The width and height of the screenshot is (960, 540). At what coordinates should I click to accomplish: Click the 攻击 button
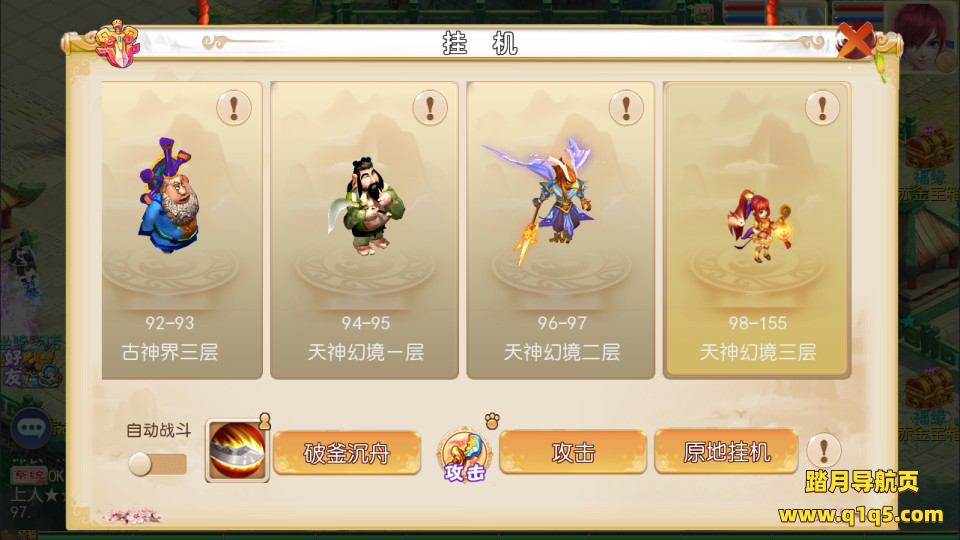click(573, 452)
